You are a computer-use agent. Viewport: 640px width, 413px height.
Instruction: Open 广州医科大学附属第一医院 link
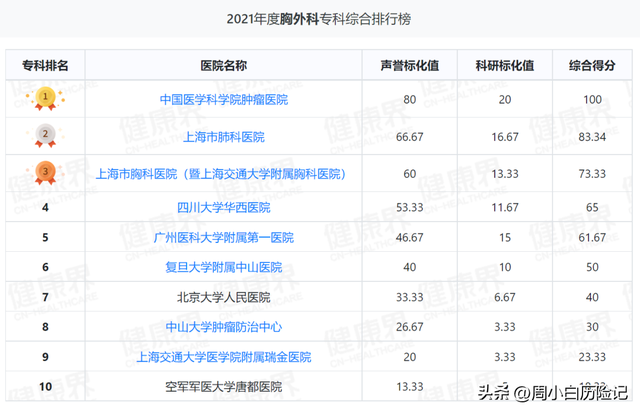224,238
